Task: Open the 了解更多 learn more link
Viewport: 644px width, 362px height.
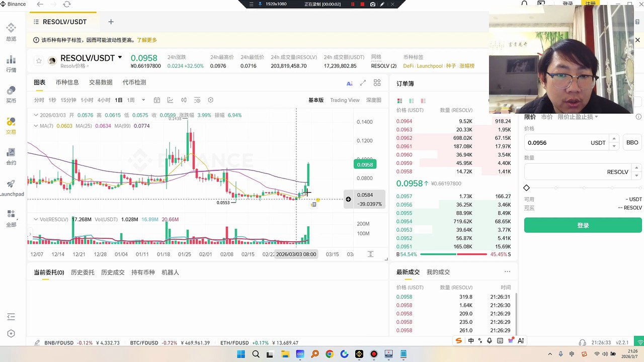Action: (x=147, y=40)
